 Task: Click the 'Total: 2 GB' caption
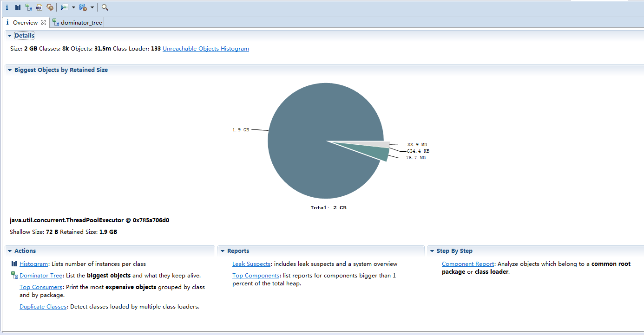click(x=329, y=208)
